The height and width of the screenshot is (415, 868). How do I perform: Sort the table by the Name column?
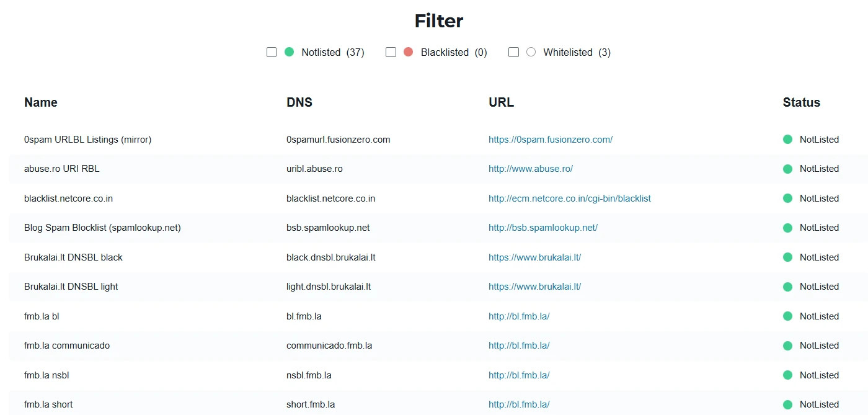[40, 102]
